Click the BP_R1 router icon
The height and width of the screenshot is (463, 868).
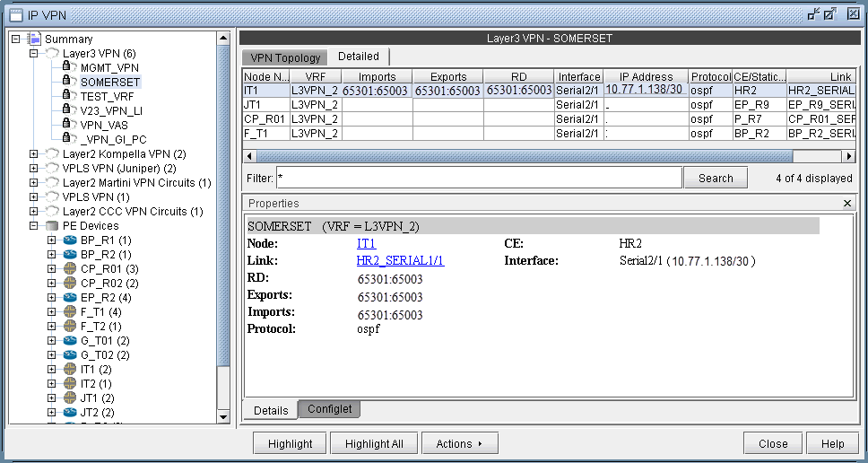click(69, 240)
